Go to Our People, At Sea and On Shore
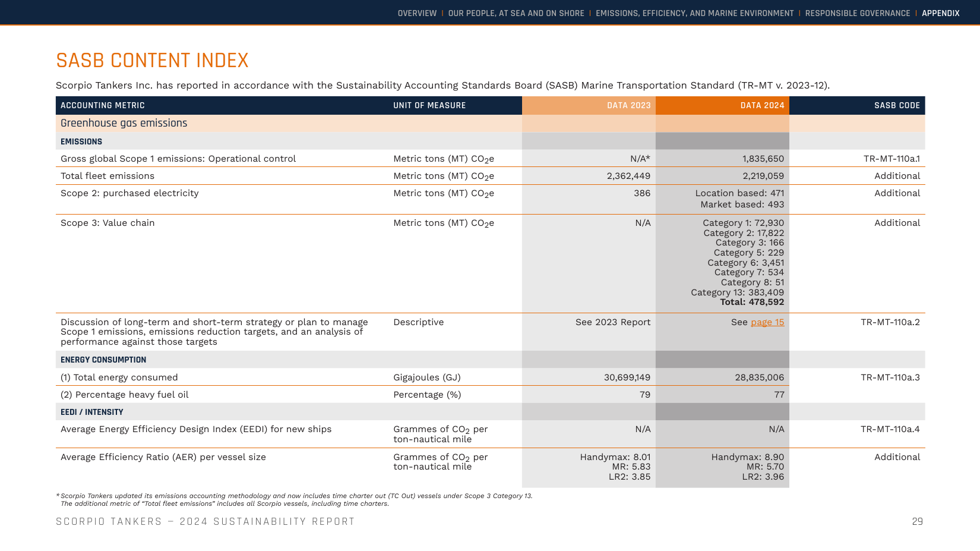The image size is (980, 551). click(516, 13)
